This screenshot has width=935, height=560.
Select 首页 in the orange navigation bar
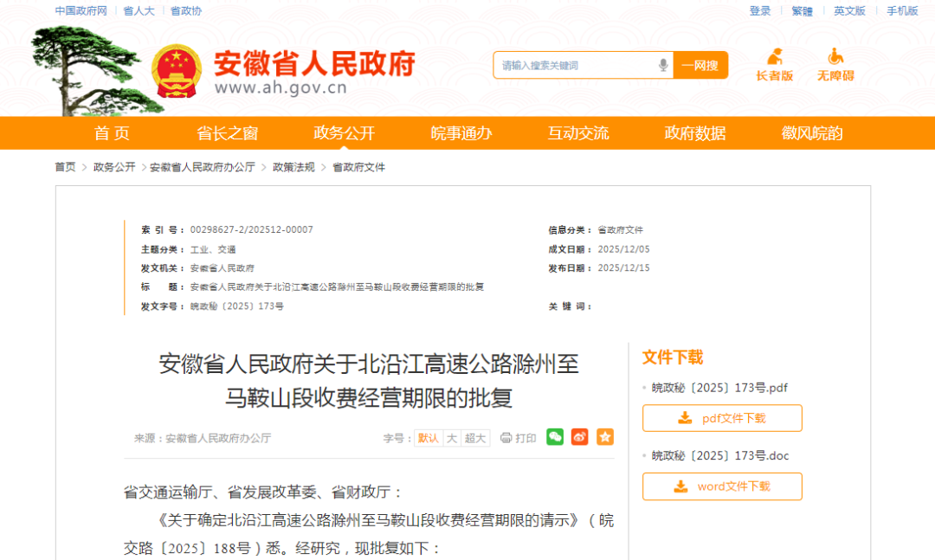[112, 133]
